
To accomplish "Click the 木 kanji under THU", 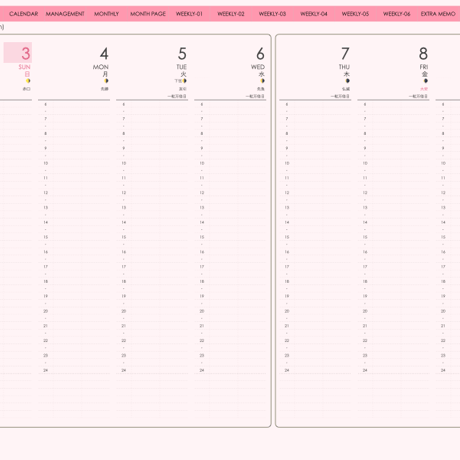I will click(347, 74).
